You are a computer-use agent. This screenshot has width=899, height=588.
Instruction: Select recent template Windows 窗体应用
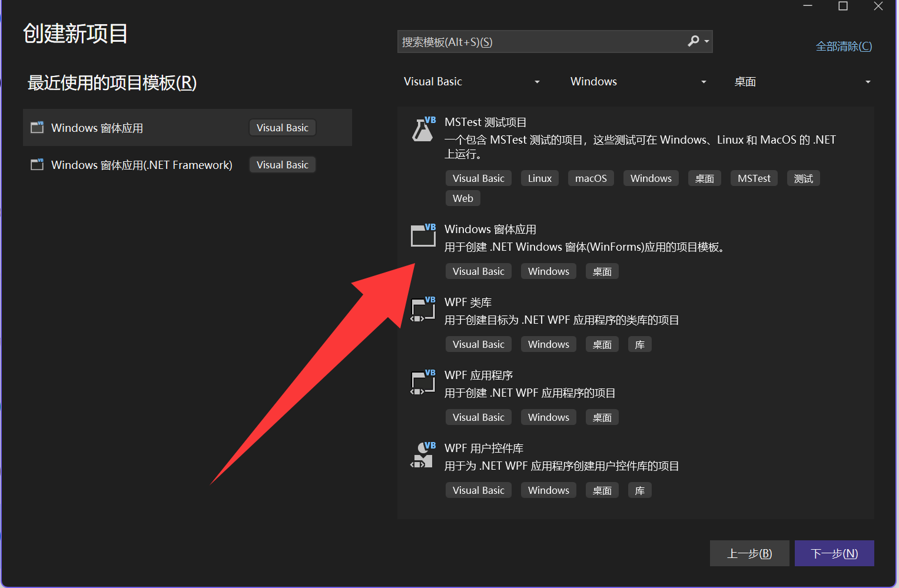[187, 128]
